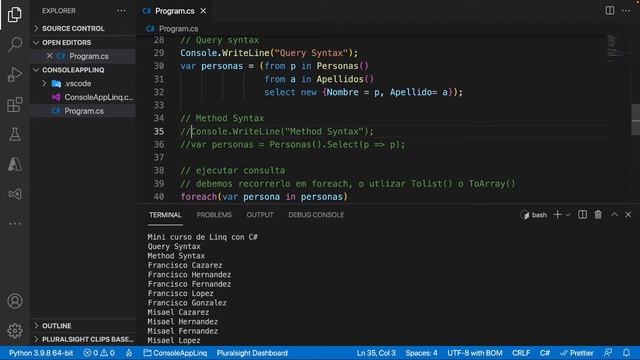
Task: Open the launch profile dropdown next to plus
Action: [x=568, y=215]
